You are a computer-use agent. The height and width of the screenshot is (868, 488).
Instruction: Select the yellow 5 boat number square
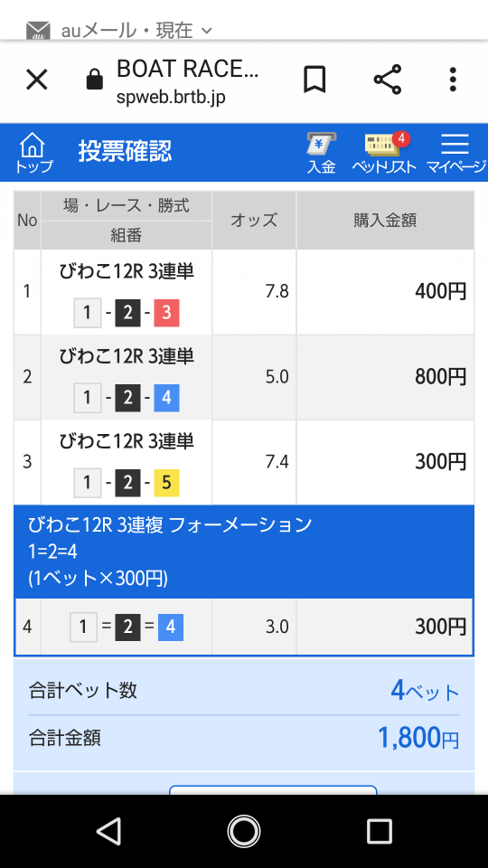point(166,483)
